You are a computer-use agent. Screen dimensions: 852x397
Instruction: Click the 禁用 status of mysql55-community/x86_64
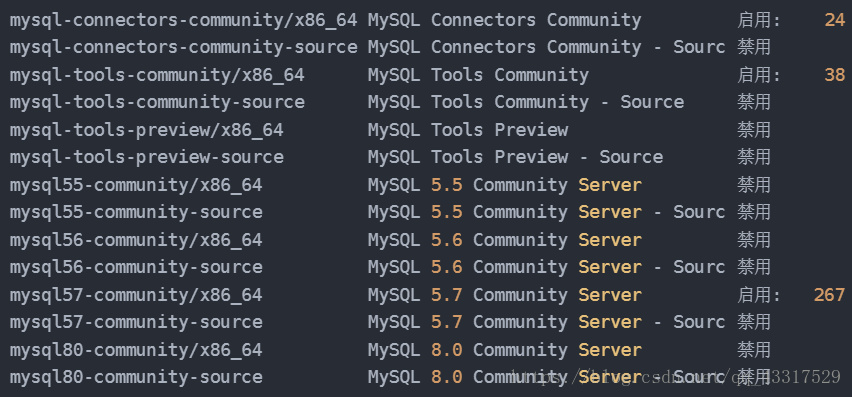(754, 185)
